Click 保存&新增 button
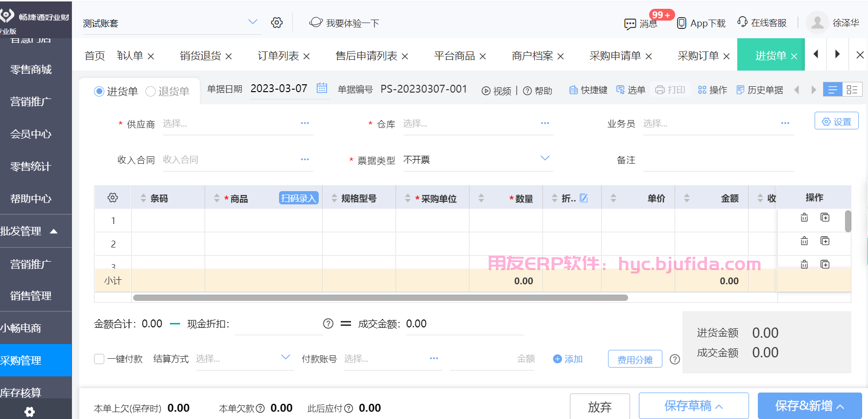This screenshot has height=419, width=868. pos(810,406)
